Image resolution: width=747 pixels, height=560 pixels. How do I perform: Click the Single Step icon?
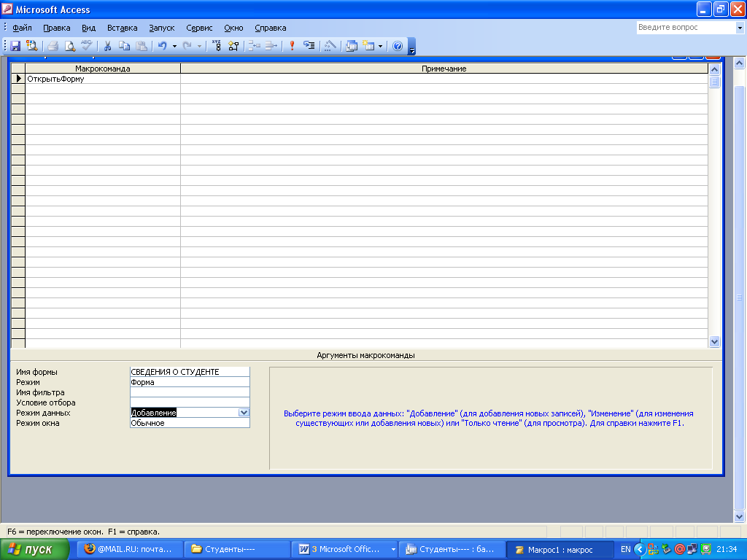(x=309, y=46)
